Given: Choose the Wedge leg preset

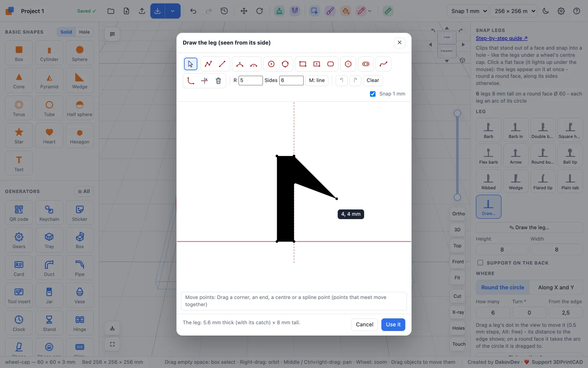Looking at the screenshot, I should click(516, 181).
